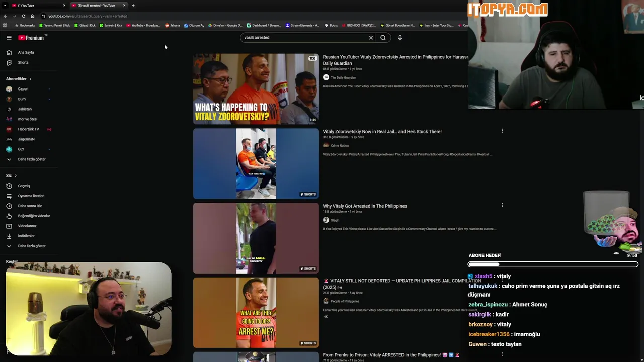Open Oynatma listeleri playlists icon
644x362 pixels.
pos(9,196)
